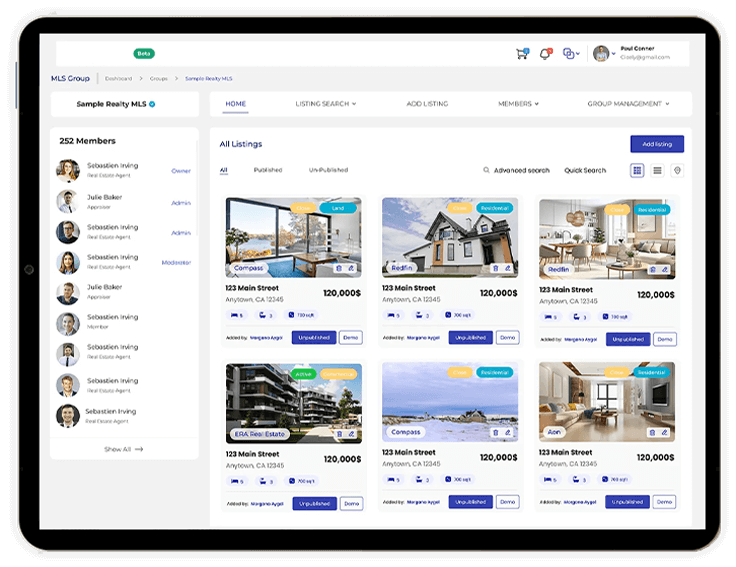Open the shopping cart icon
The image size is (736, 567).
(x=522, y=54)
